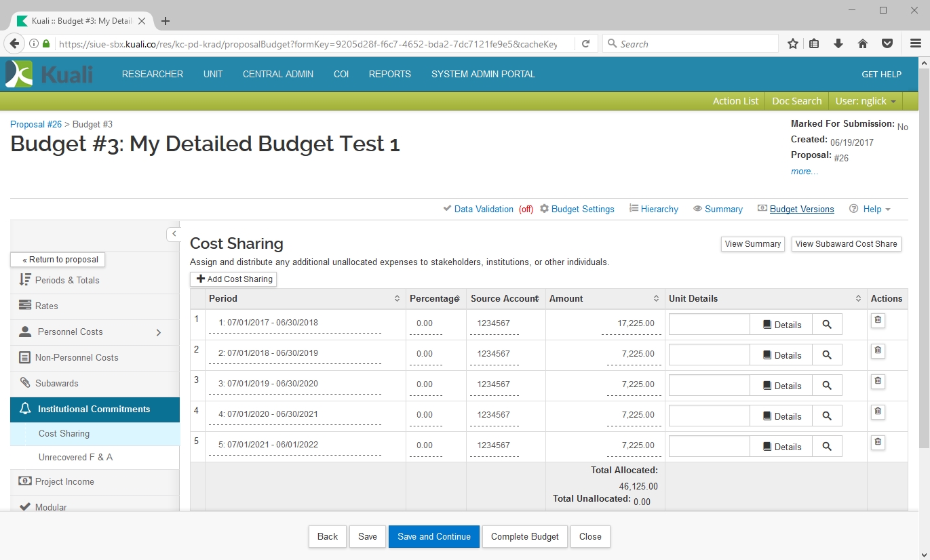This screenshot has width=930, height=560.
Task: Open the User: nglick dropdown
Action: [x=866, y=101]
